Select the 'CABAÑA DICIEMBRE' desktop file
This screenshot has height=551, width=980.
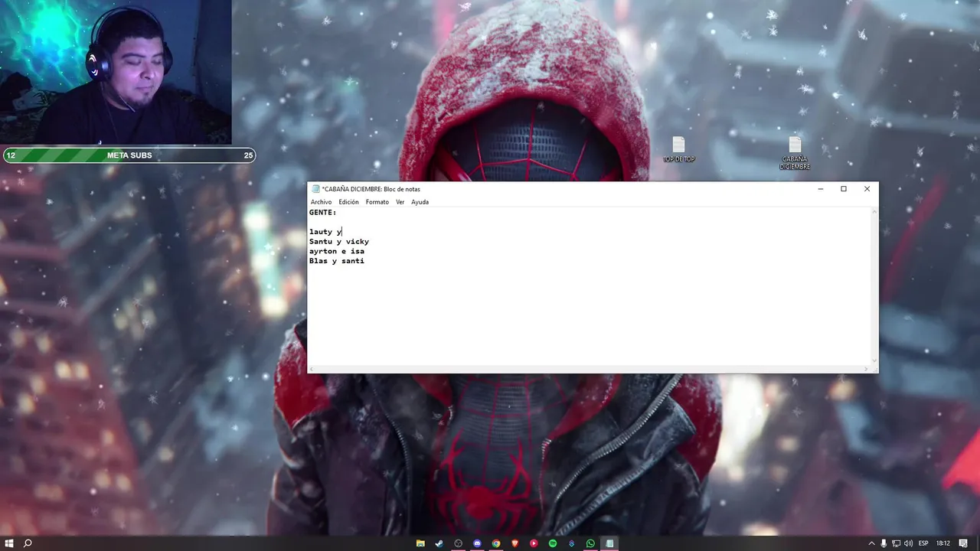click(795, 153)
